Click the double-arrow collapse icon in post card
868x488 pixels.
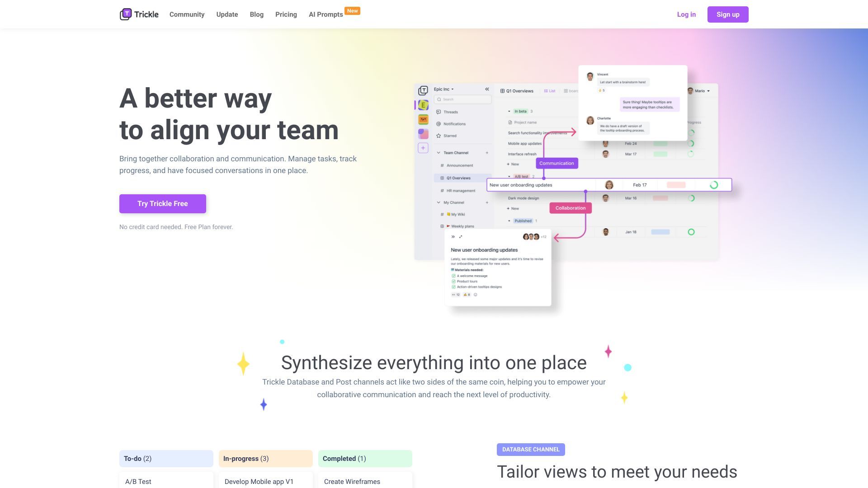coord(453,237)
